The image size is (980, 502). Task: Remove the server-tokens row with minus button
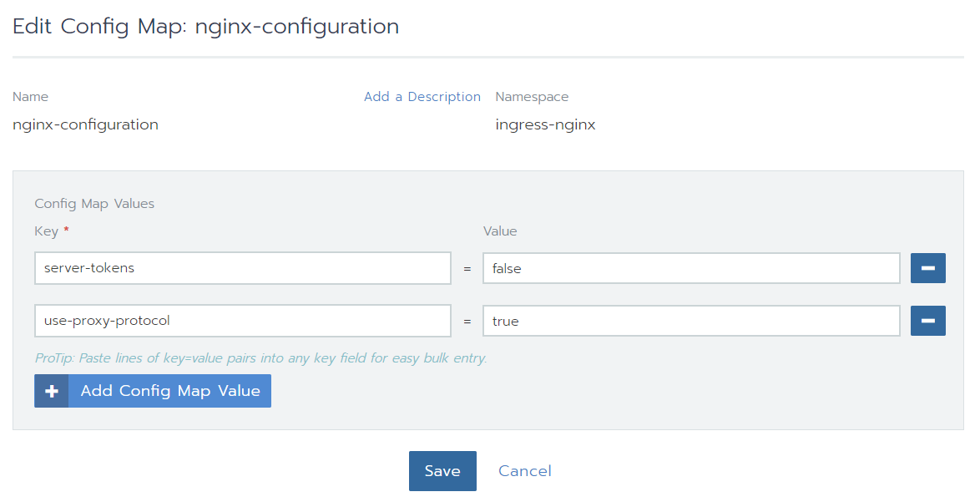point(927,268)
